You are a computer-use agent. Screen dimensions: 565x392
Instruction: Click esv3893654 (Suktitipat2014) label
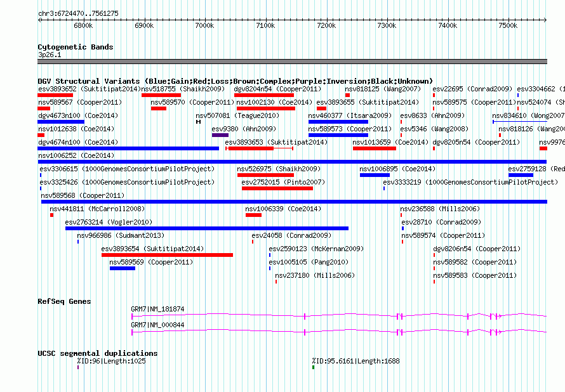coord(152,249)
